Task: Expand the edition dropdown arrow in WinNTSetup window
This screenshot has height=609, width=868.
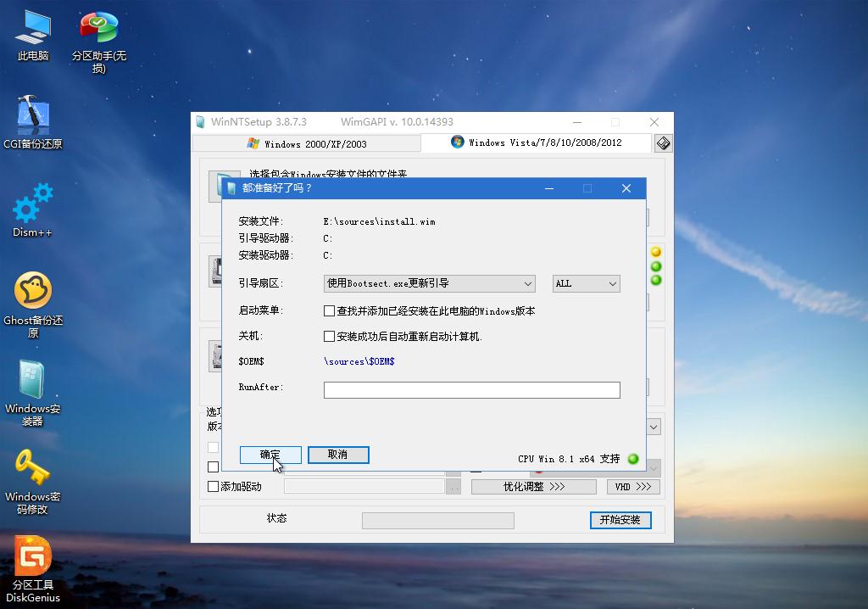Action: (654, 427)
